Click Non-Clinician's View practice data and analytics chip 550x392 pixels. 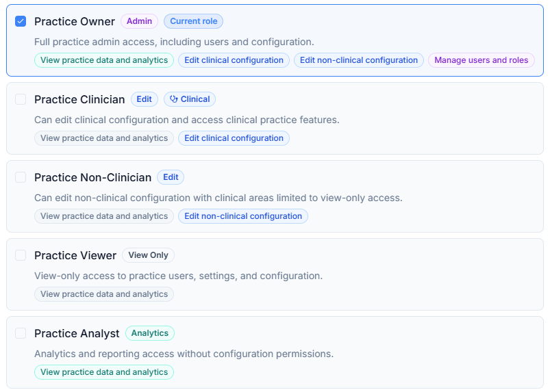[x=104, y=216]
